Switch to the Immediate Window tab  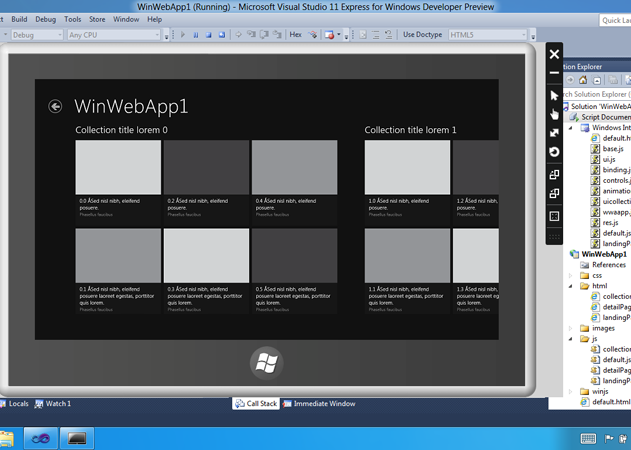coord(319,404)
